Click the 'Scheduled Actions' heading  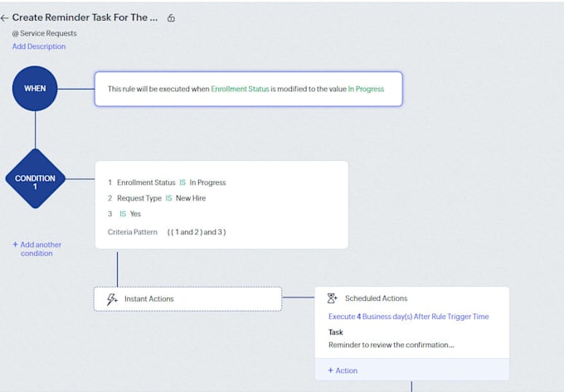tap(377, 298)
